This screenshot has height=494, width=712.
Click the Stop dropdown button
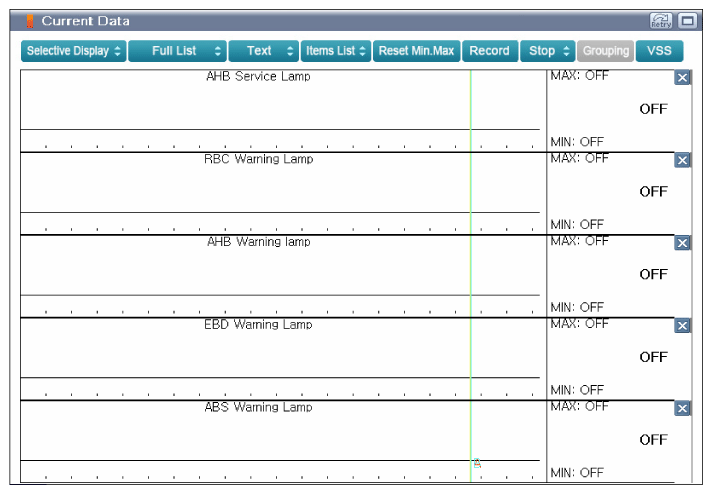coord(548,51)
